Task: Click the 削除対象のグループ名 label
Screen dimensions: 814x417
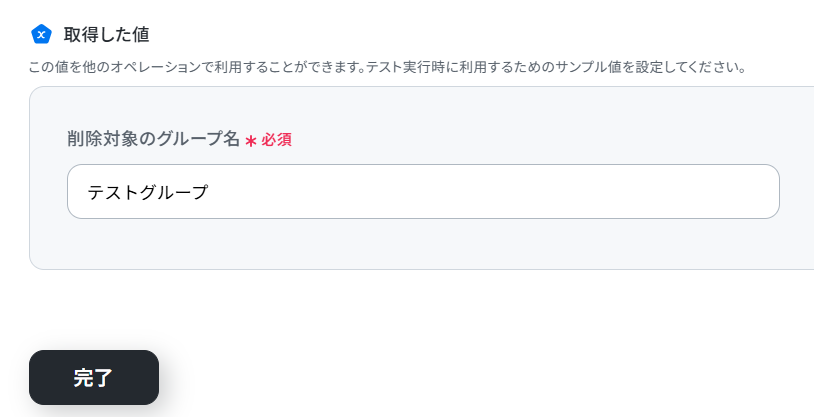Action: tap(153, 139)
